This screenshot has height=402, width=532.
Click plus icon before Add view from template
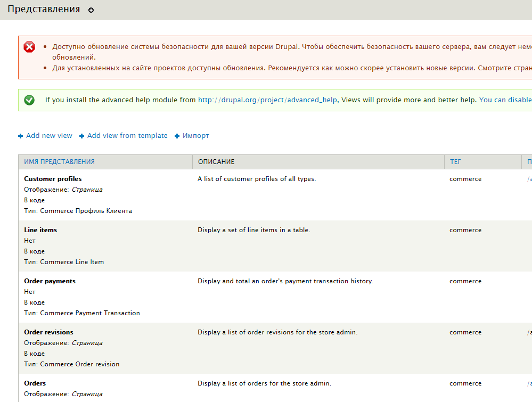coord(82,136)
